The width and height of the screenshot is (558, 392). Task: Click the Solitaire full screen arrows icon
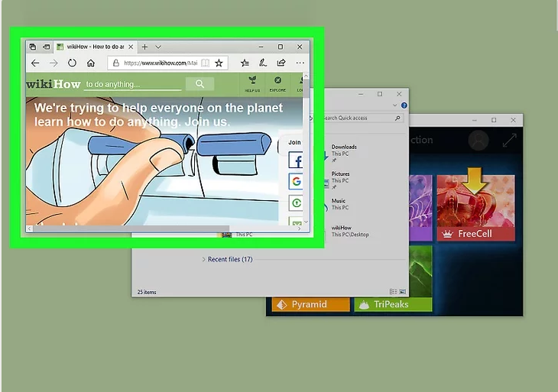[x=509, y=140]
